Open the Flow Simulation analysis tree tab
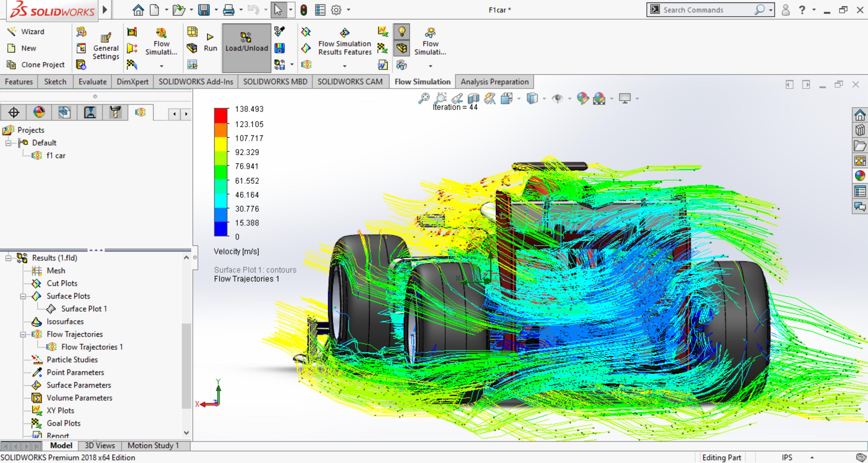 click(x=141, y=112)
